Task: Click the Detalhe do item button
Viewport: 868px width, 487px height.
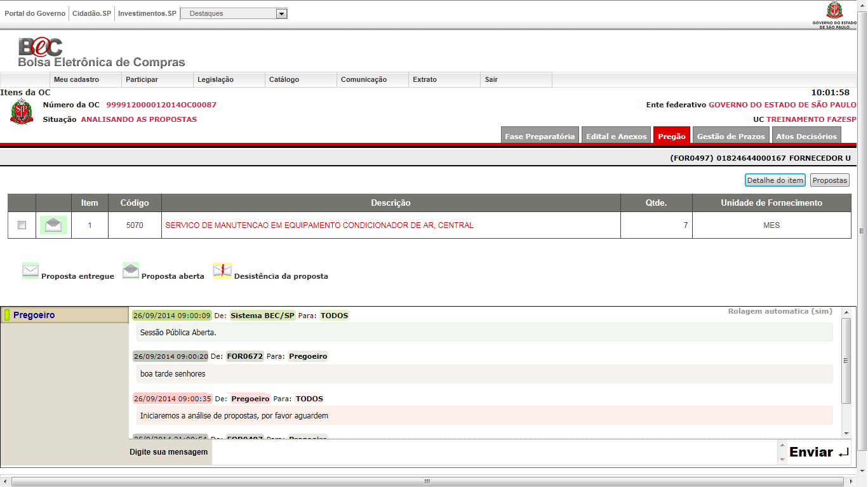Action: [775, 180]
